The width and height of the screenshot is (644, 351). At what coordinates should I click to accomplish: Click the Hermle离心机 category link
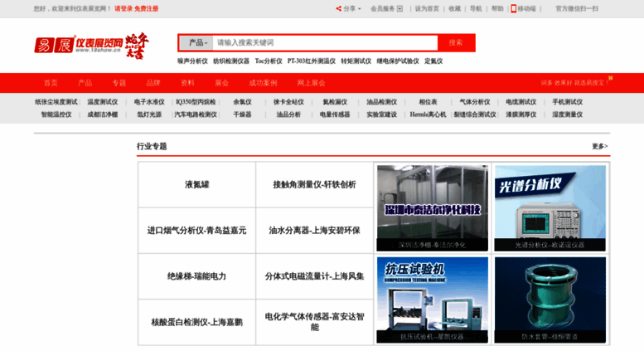pos(428,115)
